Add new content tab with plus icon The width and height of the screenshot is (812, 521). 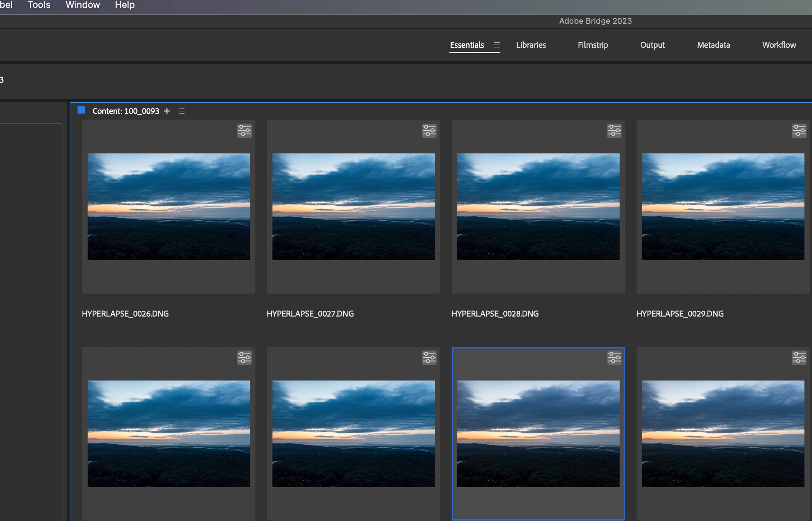tap(167, 111)
